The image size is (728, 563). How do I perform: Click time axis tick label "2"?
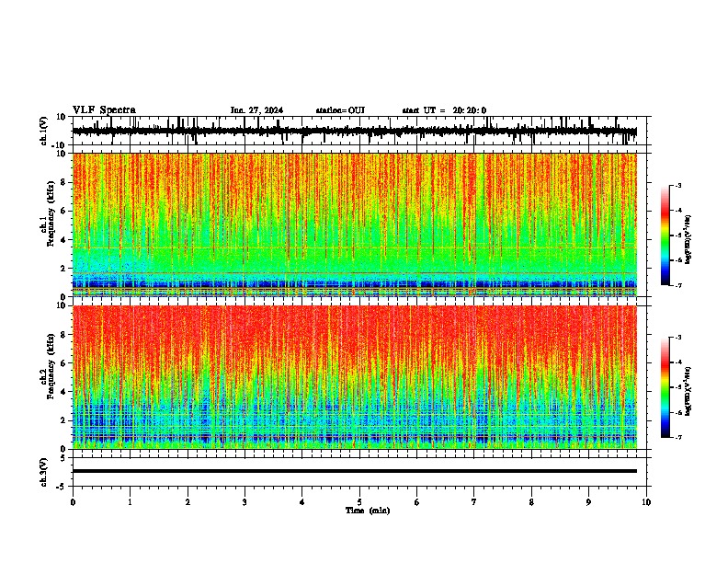coord(188,502)
